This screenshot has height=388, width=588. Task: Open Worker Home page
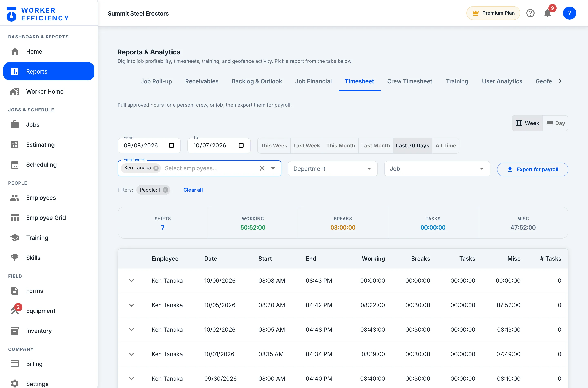[x=49, y=91]
